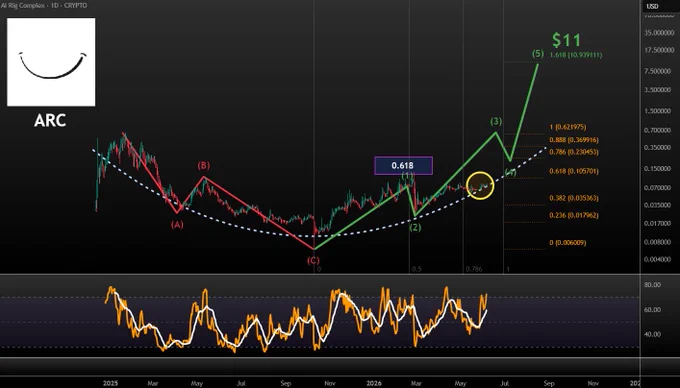Click the 0.382 (0.035363) Fibonacci level label
This screenshot has height=388, width=680.
coord(574,198)
